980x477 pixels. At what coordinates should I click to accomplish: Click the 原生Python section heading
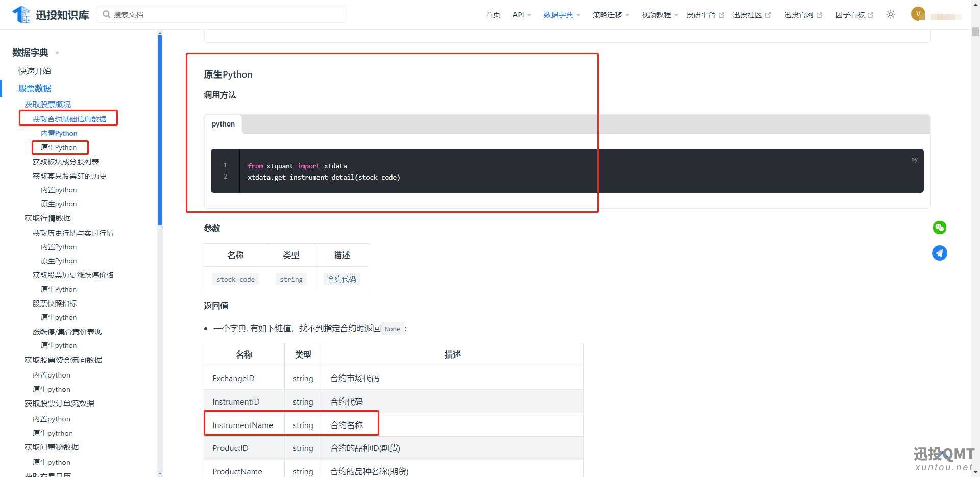228,74
